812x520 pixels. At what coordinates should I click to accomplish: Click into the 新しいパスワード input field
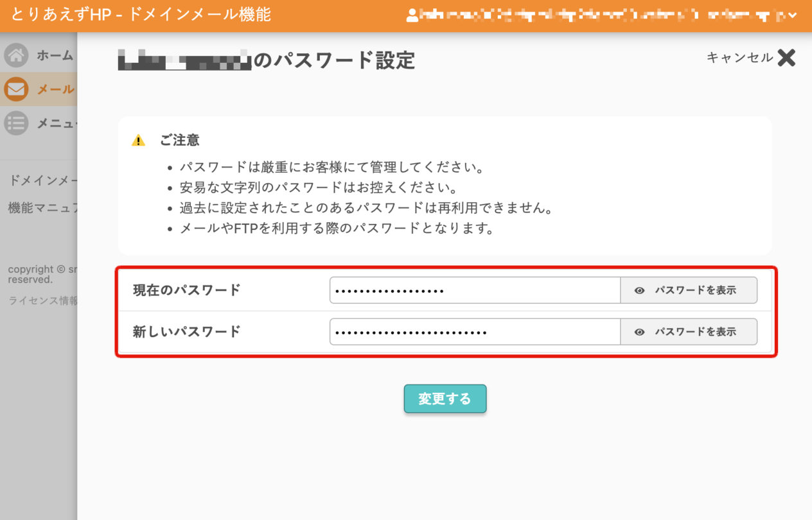point(474,332)
